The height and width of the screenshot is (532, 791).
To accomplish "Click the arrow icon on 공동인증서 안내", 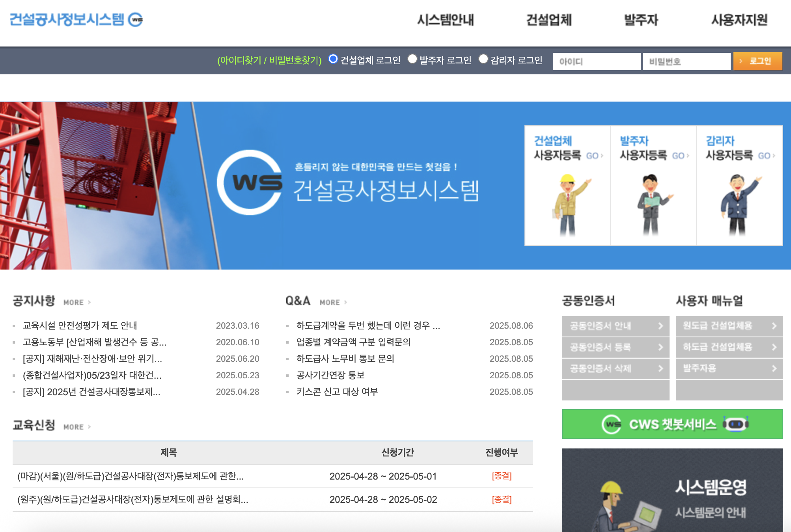I will (660, 326).
